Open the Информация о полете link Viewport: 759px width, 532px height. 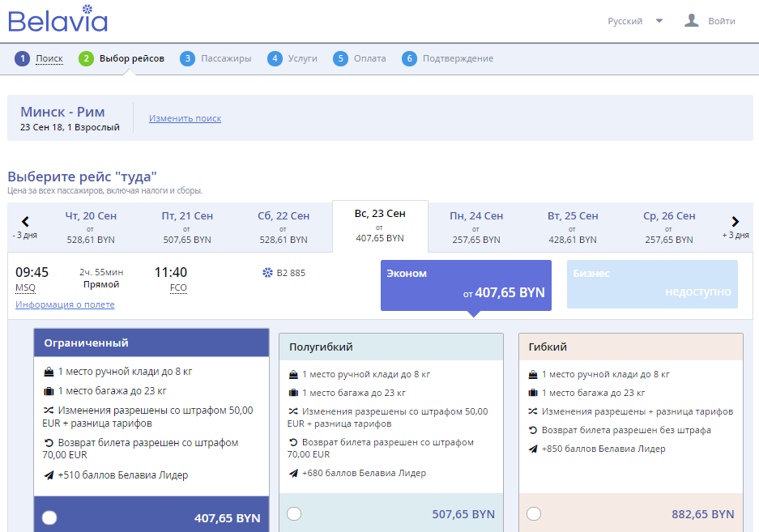coord(65,304)
